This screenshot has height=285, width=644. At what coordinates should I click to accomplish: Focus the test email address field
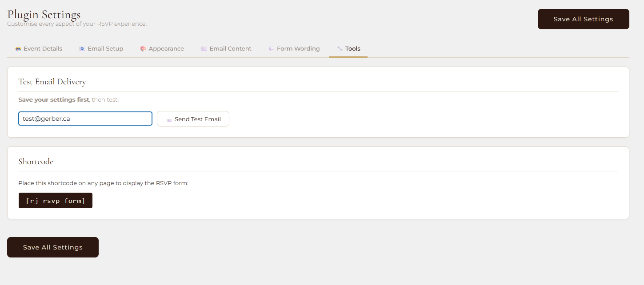tap(85, 119)
